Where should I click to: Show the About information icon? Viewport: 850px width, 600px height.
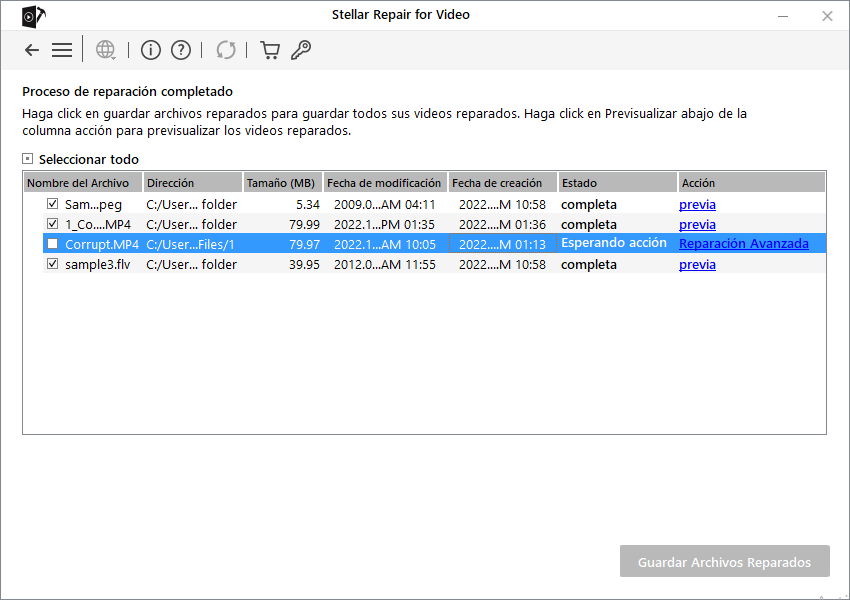151,50
